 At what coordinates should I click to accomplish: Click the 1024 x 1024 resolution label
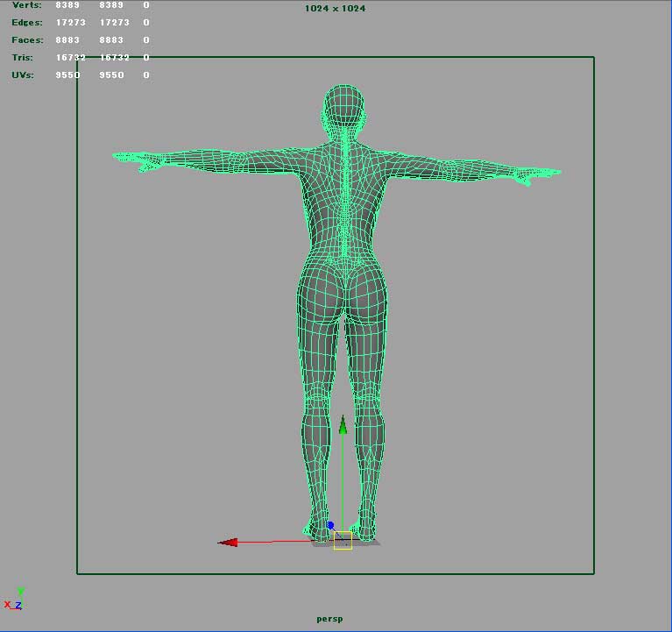[335, 9]
